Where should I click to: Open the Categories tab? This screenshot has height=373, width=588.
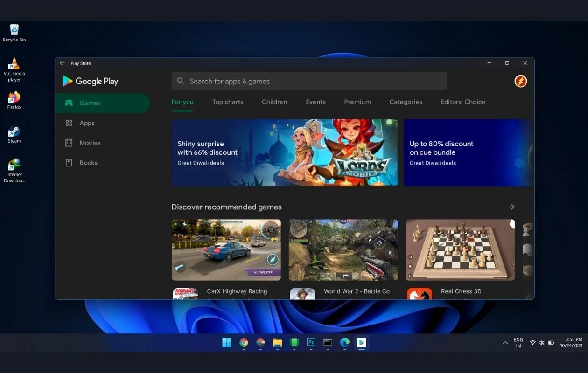[406, 102]
